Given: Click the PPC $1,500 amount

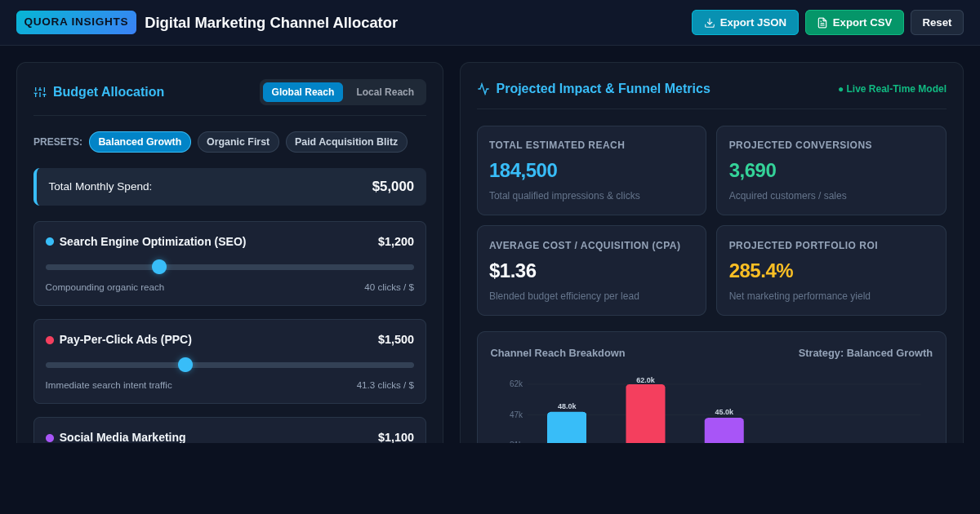Looking at the screenshot, I should (396, 339).
